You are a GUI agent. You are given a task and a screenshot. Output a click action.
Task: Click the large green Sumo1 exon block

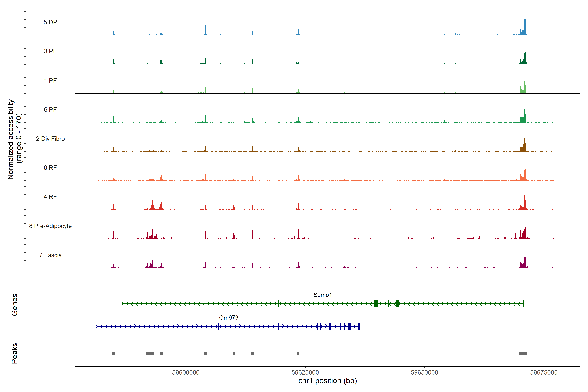click(x=376, y=304)
